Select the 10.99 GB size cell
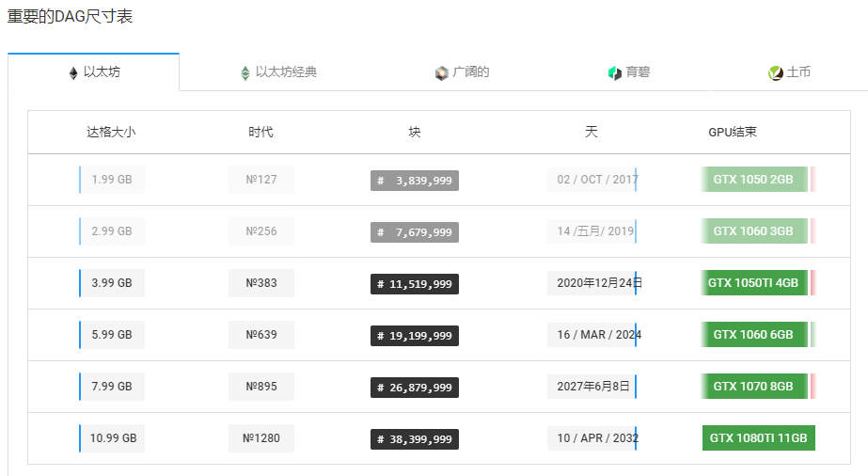This screenshot has height=476, width=868. click(x=112, y=437)
